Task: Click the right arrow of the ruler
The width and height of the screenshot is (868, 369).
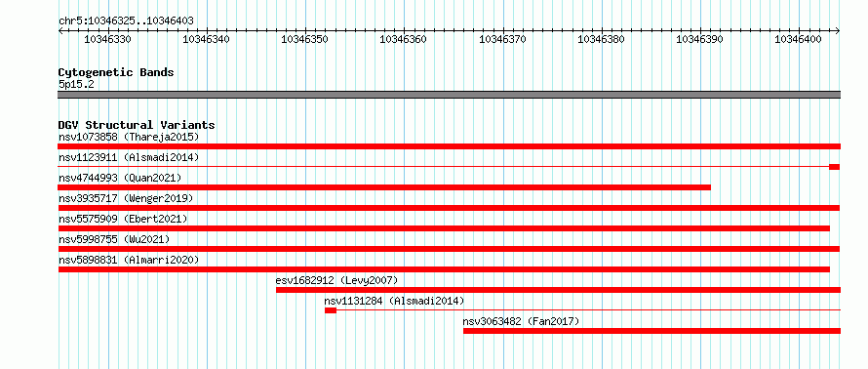Action: click(838, 31)
